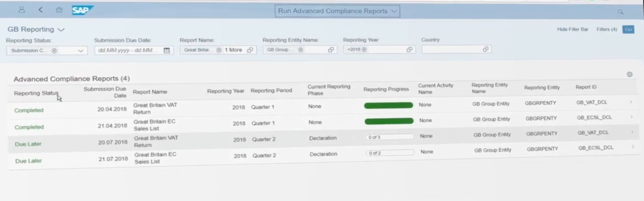Click Great Britain EC Sales List for Quarter 1
This screenshot has width=644, height=201.
click(154, 125)
